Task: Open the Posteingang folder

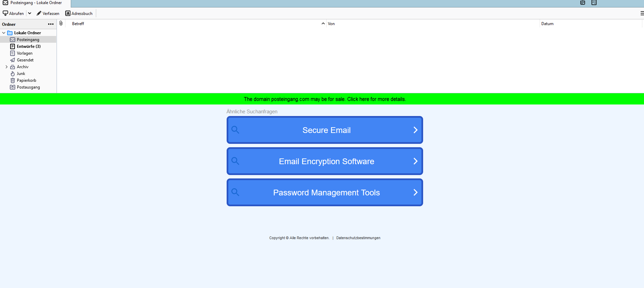Action: (x=28, y=40)
